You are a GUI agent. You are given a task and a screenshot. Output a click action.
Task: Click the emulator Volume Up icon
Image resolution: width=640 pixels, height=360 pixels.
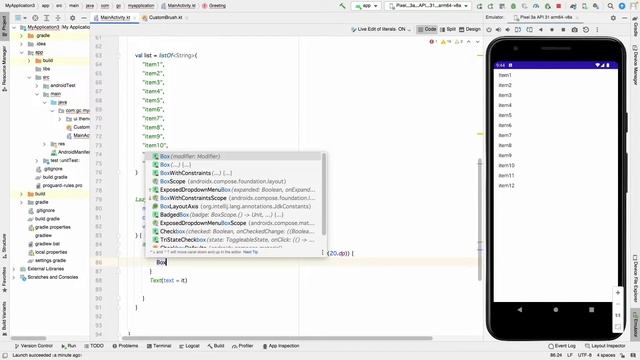pyautogui.click(x=498, y=30)
